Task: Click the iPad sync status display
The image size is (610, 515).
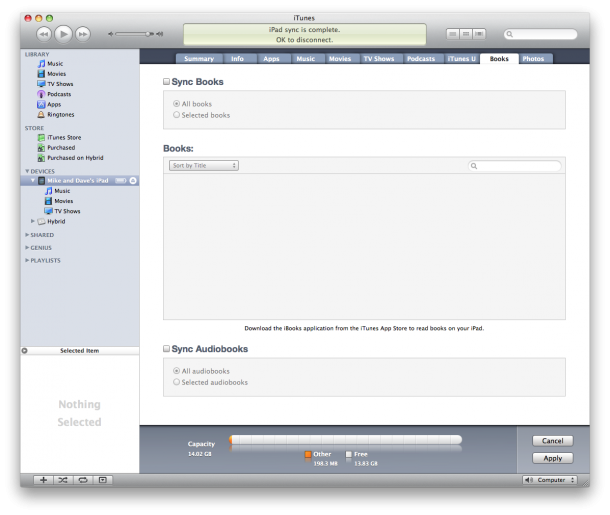Action: [305, 35]
